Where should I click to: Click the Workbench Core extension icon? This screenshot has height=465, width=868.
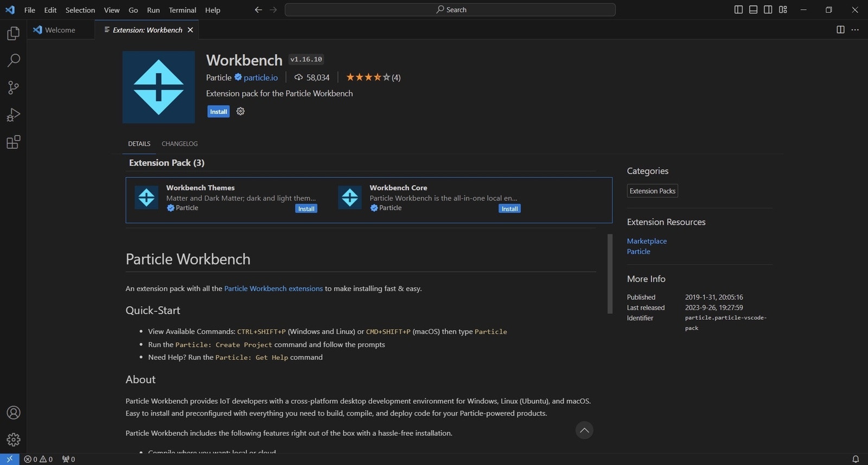(350, 198)
